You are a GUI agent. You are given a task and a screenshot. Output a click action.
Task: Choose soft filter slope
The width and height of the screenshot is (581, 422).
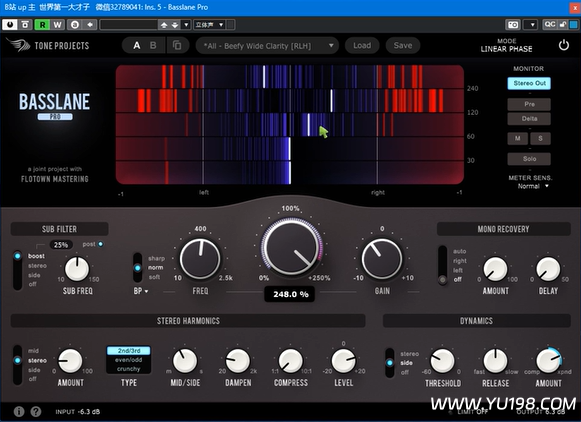[155, 277]
